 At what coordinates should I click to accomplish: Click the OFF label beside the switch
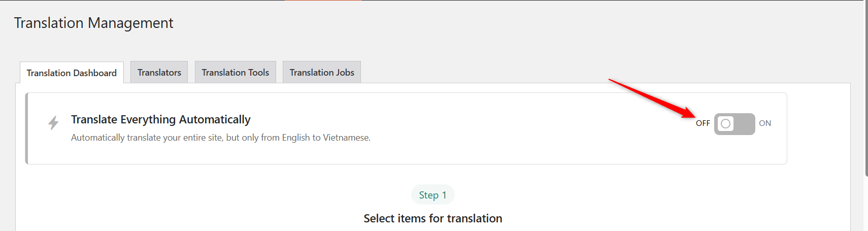click(703, 123)
